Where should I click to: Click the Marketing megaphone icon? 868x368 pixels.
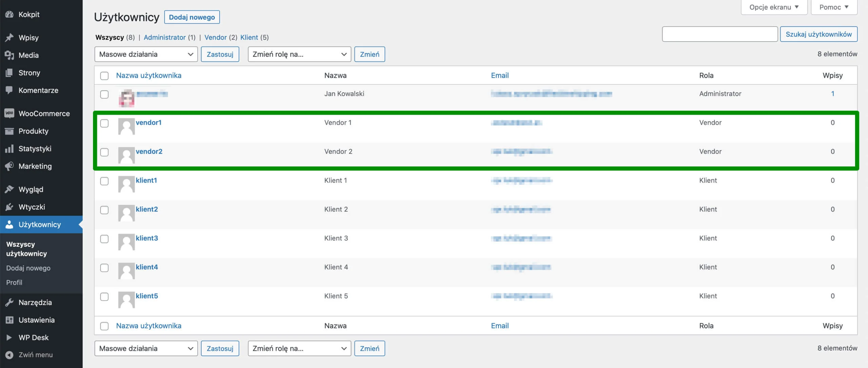[x=9, y=166]
